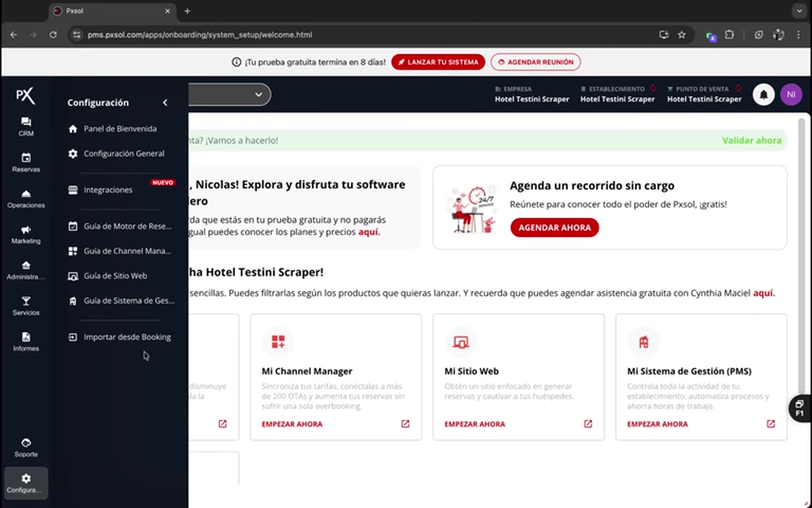Open the Operaciones module
This screenshot has height=508, width=812.
[25, 199]
